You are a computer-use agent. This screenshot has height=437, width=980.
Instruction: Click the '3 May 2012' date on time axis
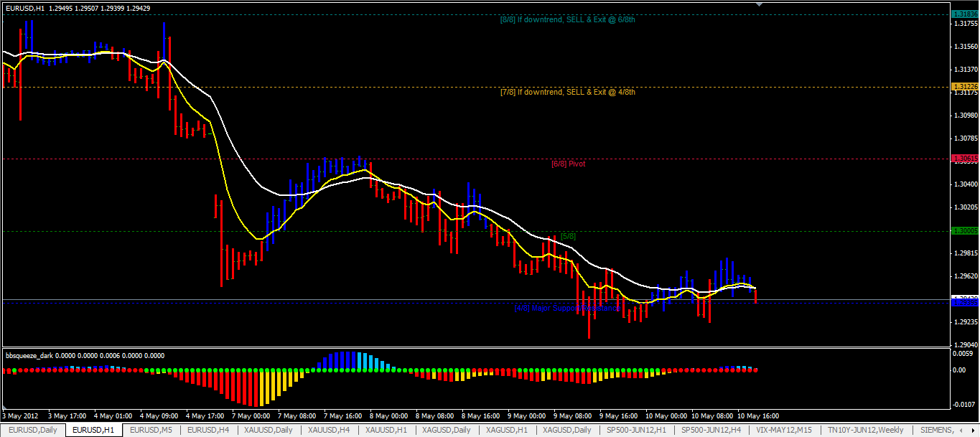20,415
